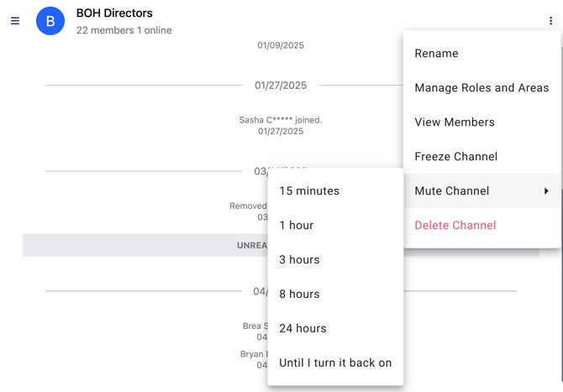Click the red Delete Channel option

[x=455, y=226]
